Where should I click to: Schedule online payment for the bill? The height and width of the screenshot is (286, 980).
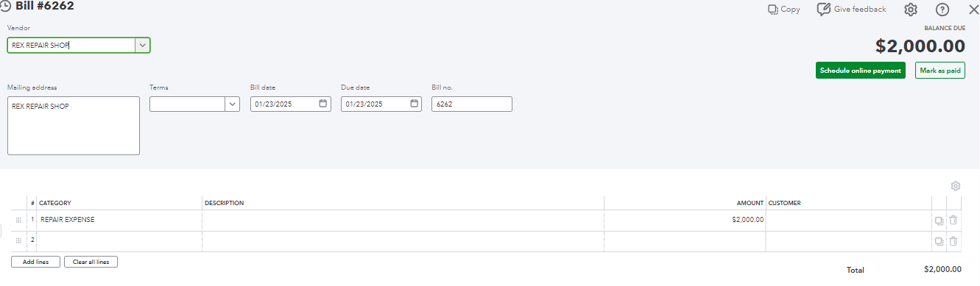pyautogui.click(x=861, y=71)
